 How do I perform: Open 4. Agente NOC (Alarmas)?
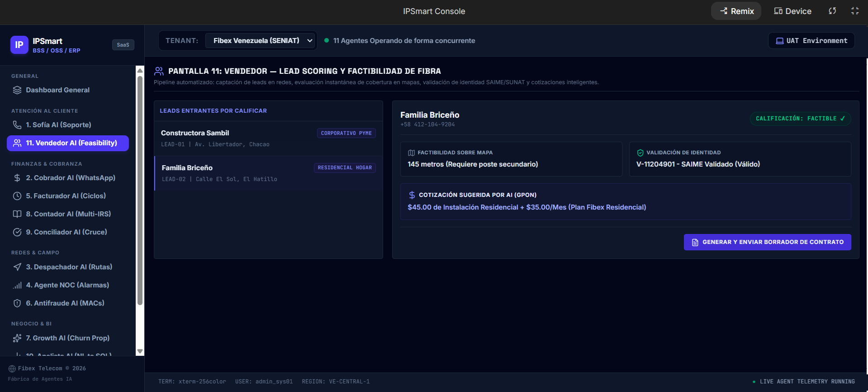(x=68, y=285)
